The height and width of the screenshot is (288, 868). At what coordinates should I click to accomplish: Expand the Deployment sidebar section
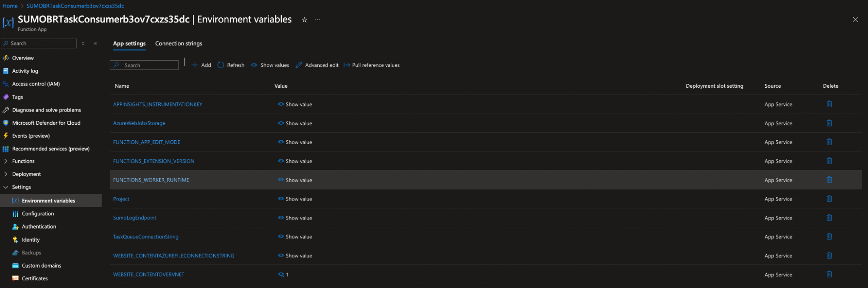[6, 174]
